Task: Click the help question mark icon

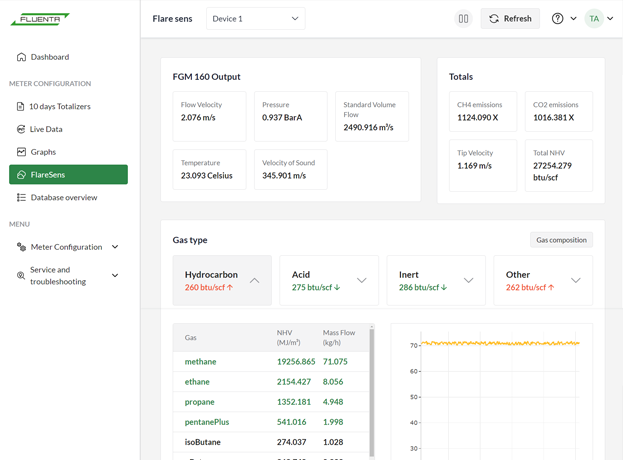Action: tap(558, 19)
